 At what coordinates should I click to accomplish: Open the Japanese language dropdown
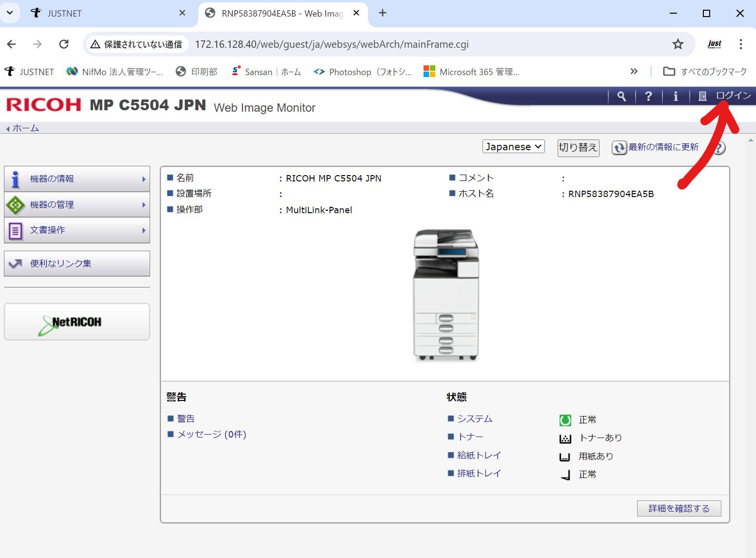coord(514,147)
